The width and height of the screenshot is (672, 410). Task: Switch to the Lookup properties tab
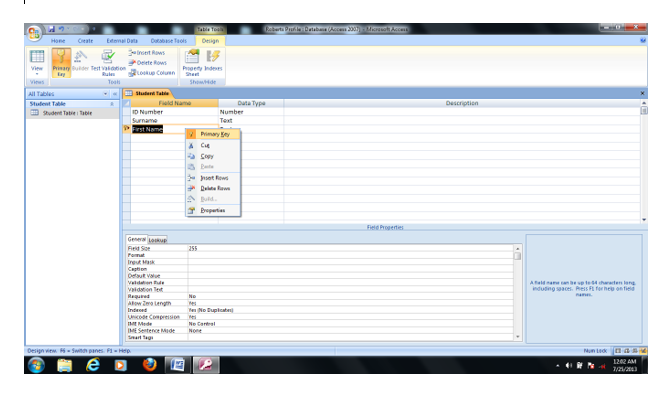[x=158, y=240]
